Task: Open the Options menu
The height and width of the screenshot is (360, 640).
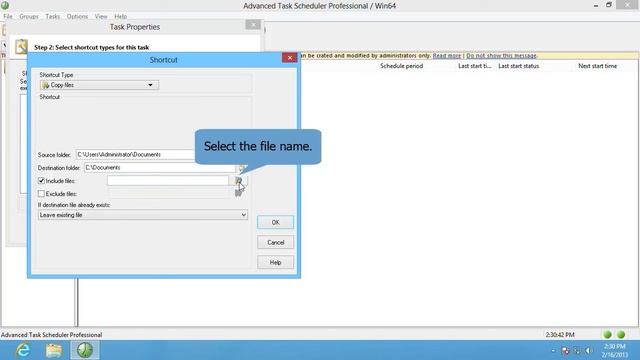Action: pos(77,16)
